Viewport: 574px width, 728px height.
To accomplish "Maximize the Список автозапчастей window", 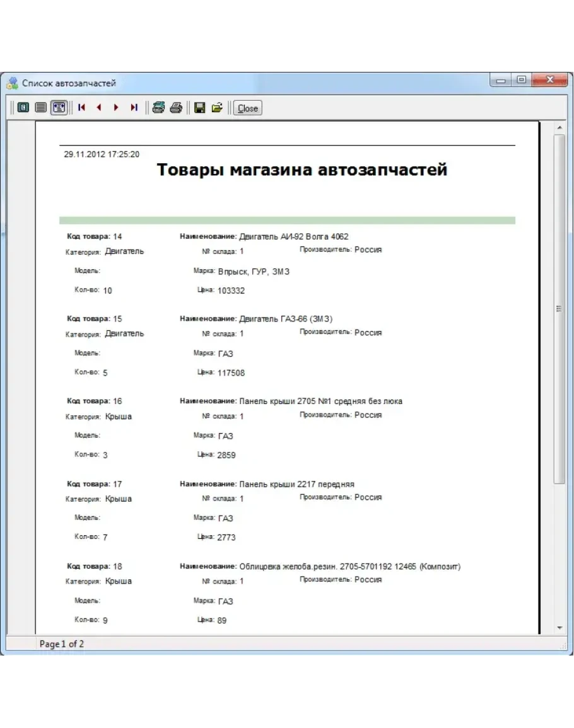I will (521, 81).
